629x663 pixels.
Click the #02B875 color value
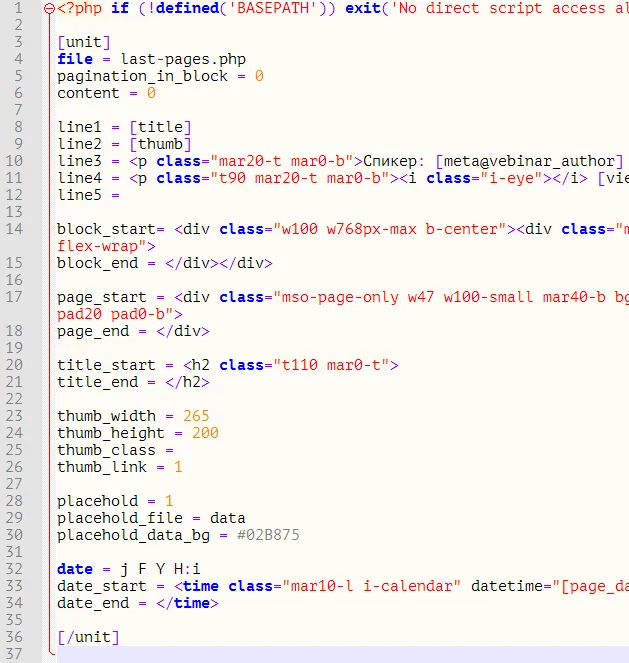[x=268, y=535]
